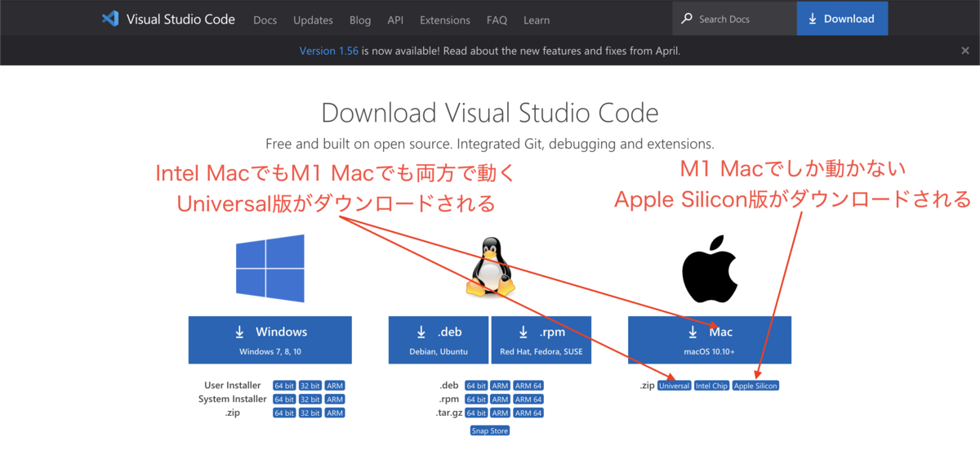The width and height of the screenshot is (980, 460).
Task: Click the Visual Studio Code logo icon
Action: click(x=110, y=19)
